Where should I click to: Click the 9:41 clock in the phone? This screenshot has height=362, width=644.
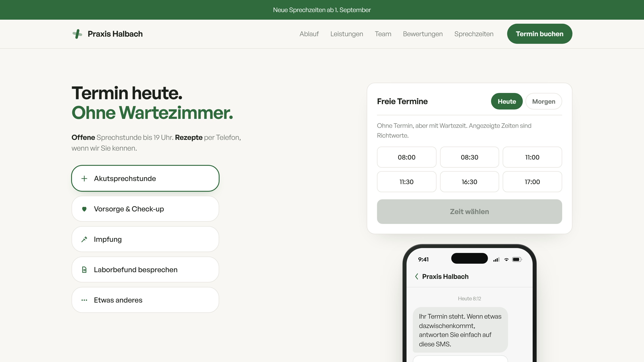point(423,259)
